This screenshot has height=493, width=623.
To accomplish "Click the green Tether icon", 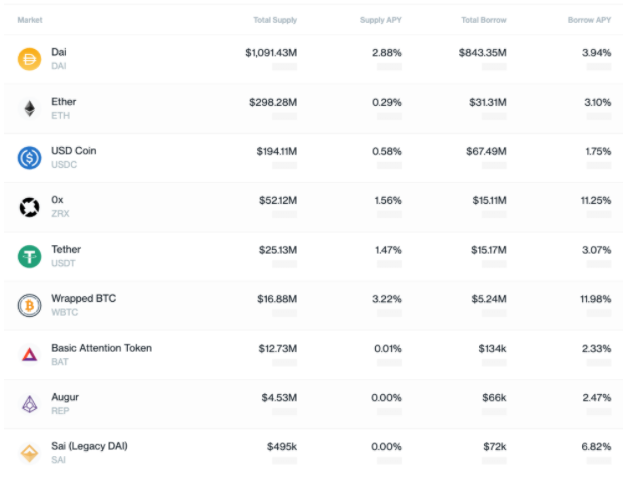I will [x=29, y=256].
